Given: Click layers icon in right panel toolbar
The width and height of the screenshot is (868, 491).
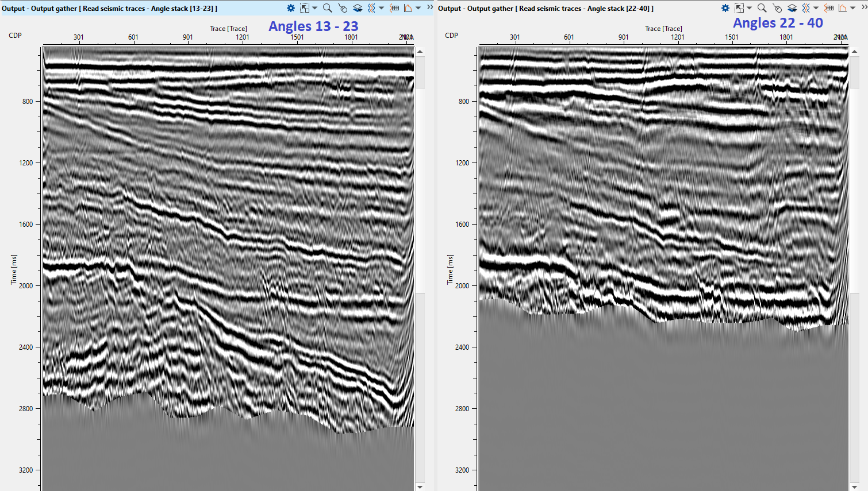Looking at the screenshot, I should pyautogui.click(x=792, y=8).
